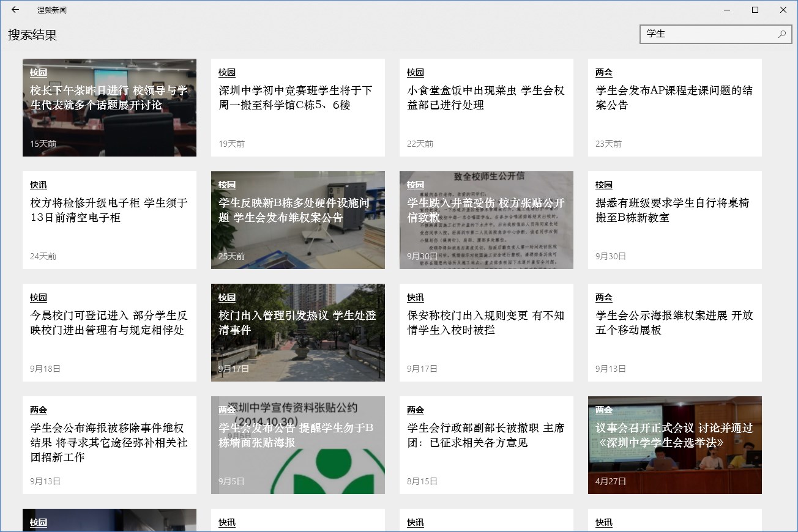Screen dimensions: 798x532
Task: Open the 学生会行政部副部长被撤职 article
Action: [487, 445]
